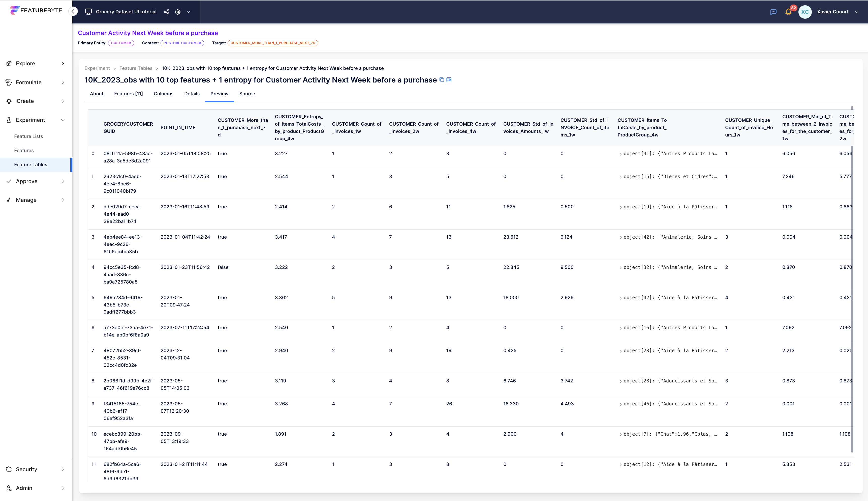Expand the Explore menu chevron

pos(63,63)
